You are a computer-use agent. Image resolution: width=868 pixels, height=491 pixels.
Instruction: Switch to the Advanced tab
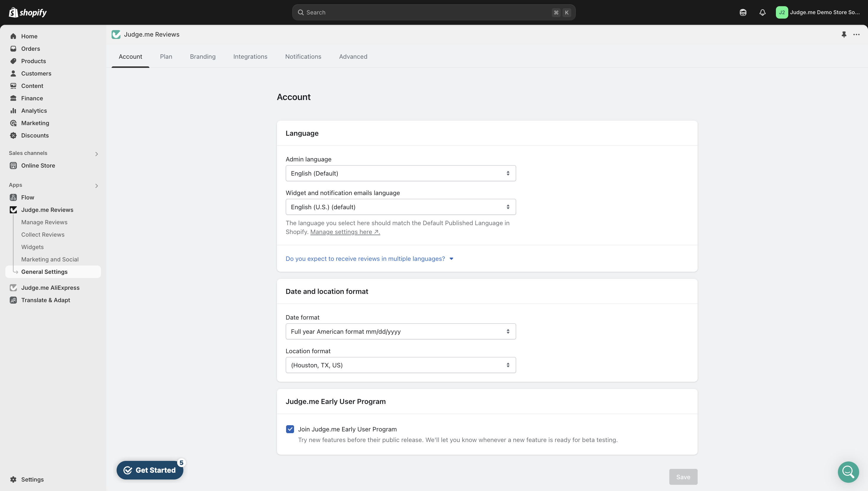pos(353,57)
